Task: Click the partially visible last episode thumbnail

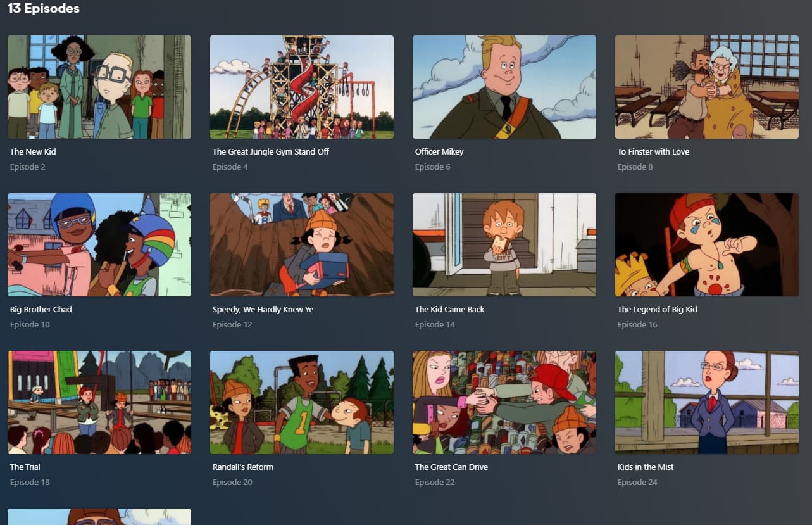Action: (x=99, y=517)
